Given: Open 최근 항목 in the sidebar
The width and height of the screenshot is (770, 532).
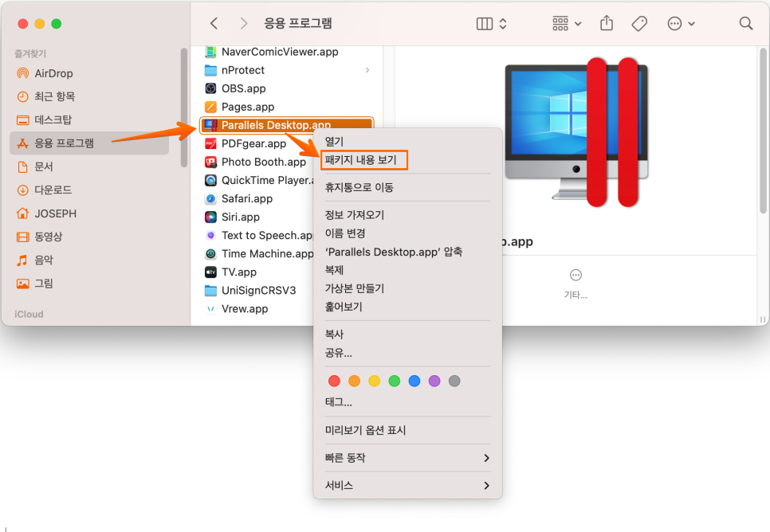Looking at the screenshot, I should (x=89, y=96).
